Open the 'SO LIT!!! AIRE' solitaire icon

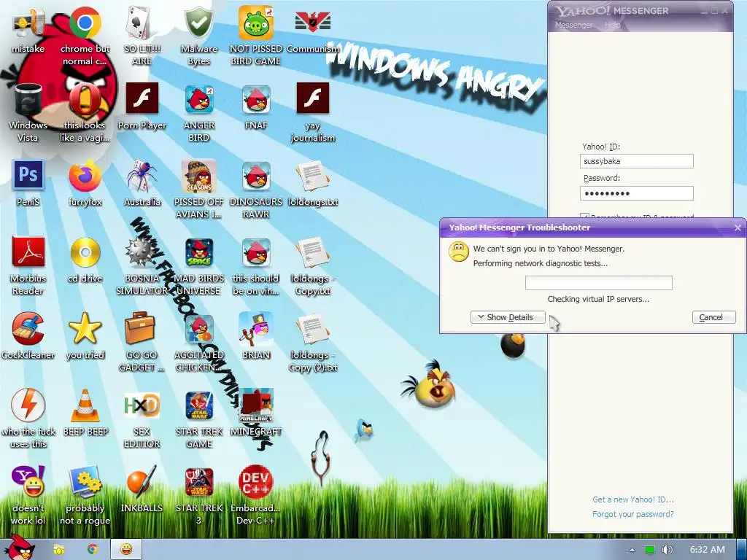tap(142, 23)
